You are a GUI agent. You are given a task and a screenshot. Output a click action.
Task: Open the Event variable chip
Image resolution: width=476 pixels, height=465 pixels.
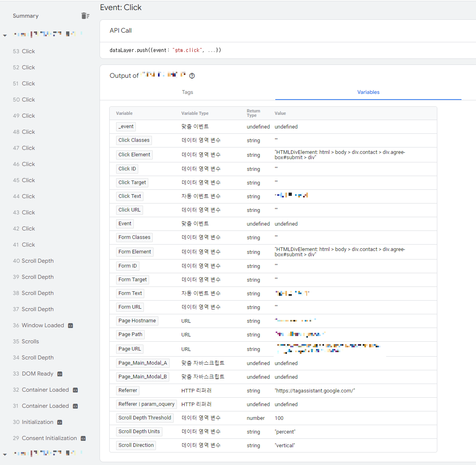(x=125, y=224)
